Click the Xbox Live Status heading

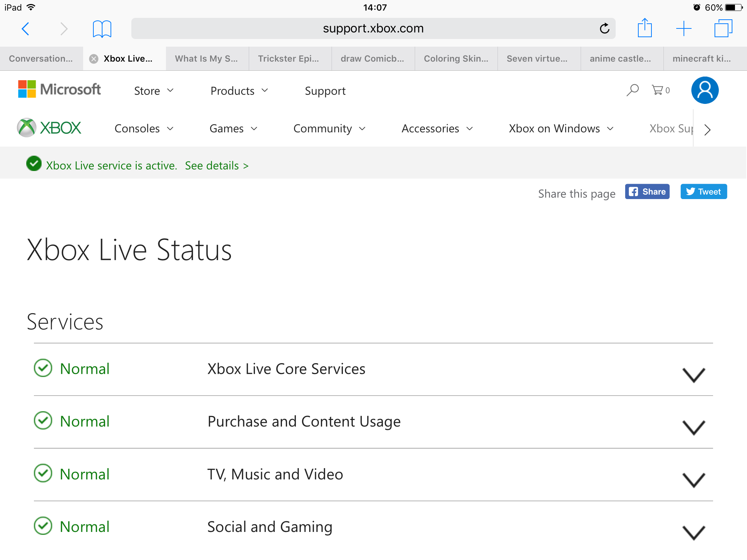(129, 250)
